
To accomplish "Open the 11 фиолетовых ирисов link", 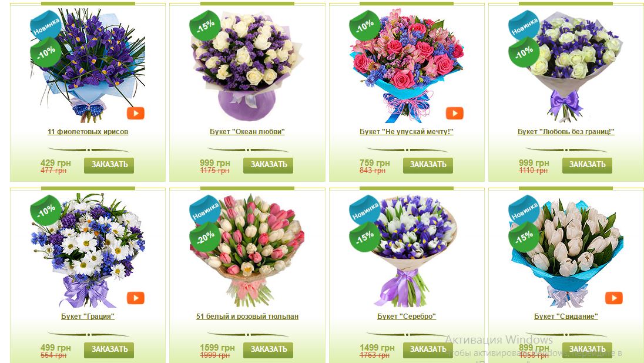I will click(x=88, y=132).
